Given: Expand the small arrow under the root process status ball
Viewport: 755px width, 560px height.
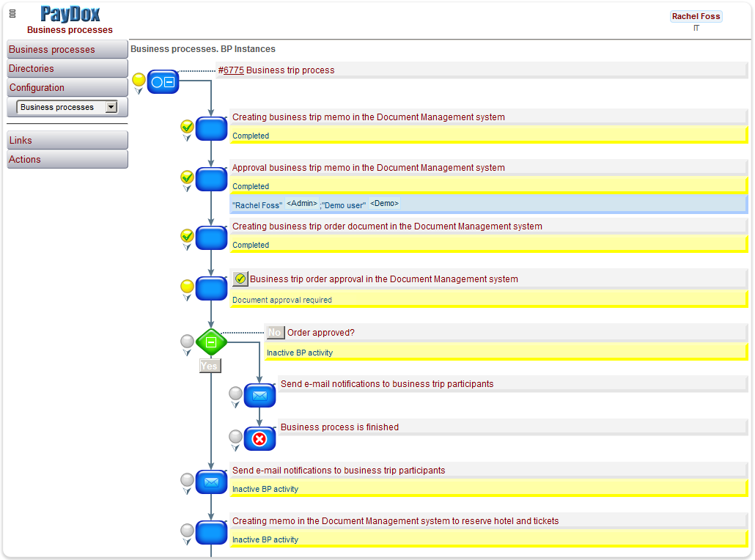Looking at the screenshot, I should [139, 91].
